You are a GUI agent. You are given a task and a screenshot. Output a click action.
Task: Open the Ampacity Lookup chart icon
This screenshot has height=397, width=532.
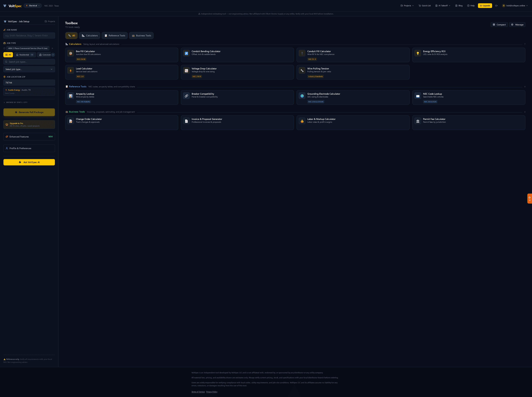tap(71, 96)
